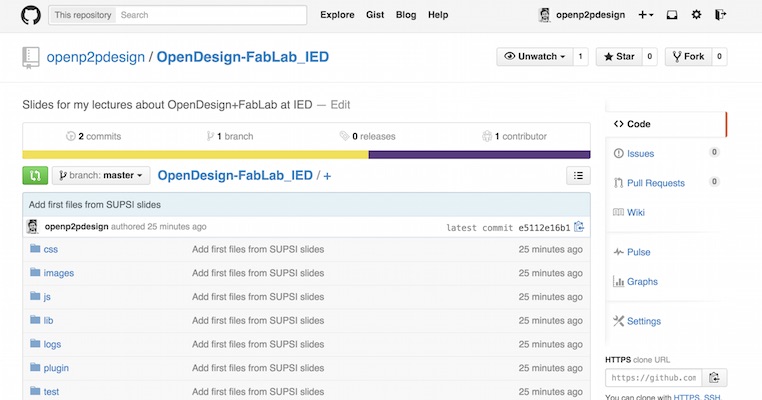Click OpenDesign-FabLab_IED breadcrumb path link
762x400 pixels.
pyautogui.click(x=235, y=175)
